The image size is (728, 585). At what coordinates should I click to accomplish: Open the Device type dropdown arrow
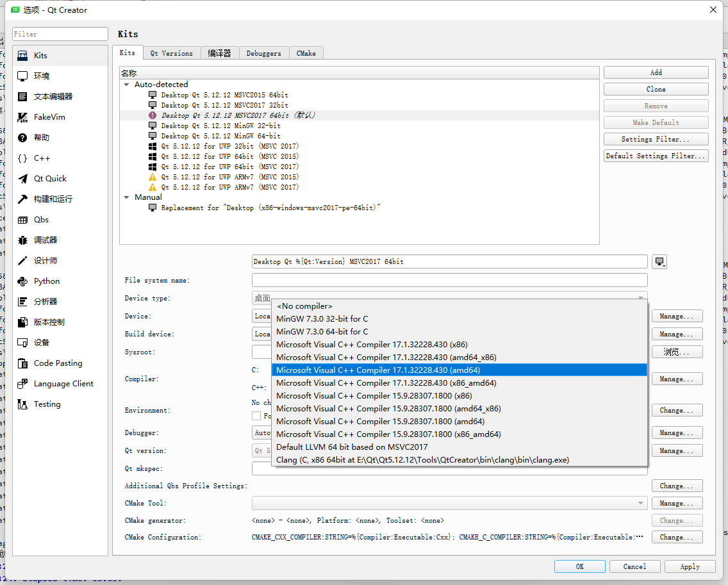coord(640,297)
